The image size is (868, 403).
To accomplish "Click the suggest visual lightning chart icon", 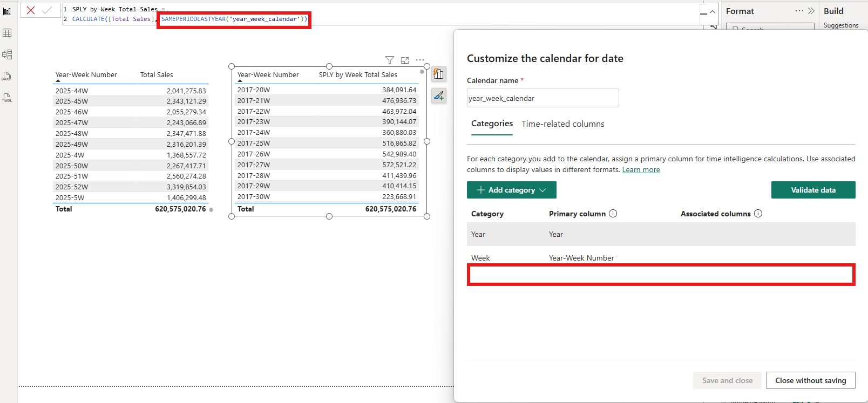I will click(439, 74).
